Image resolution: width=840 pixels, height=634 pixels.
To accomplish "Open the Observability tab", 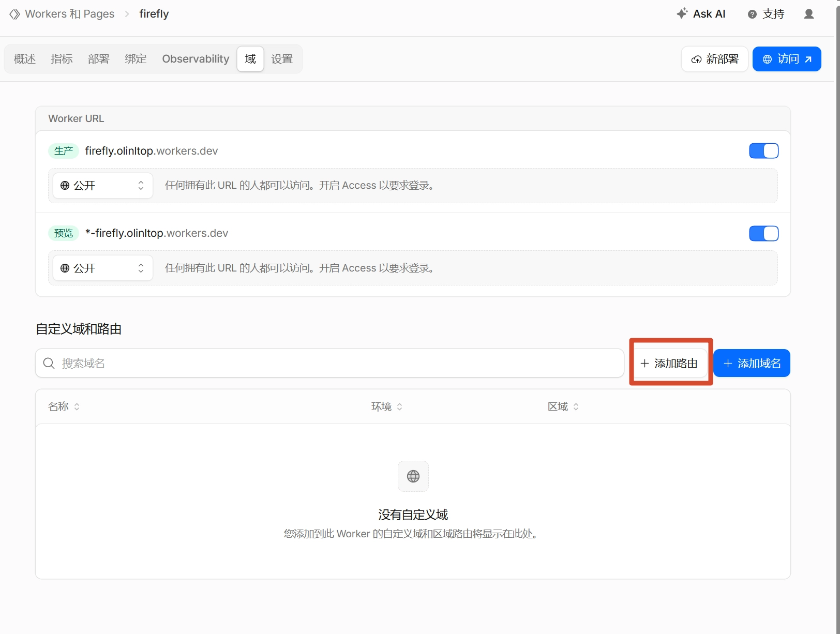I will [196, 59].
